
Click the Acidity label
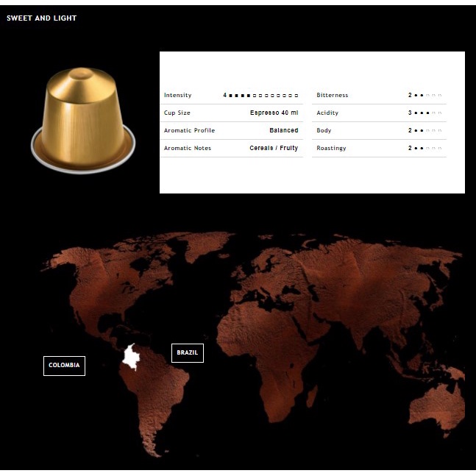click(327, 113)
